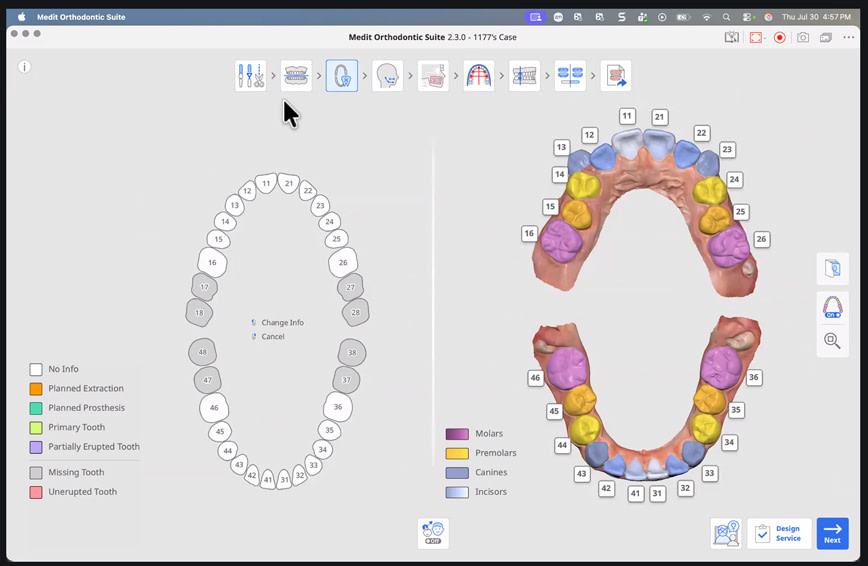Open Control Center in menu bar
Image resolution: width=868 pixels, height=566 pixels.
pos(747,17)
